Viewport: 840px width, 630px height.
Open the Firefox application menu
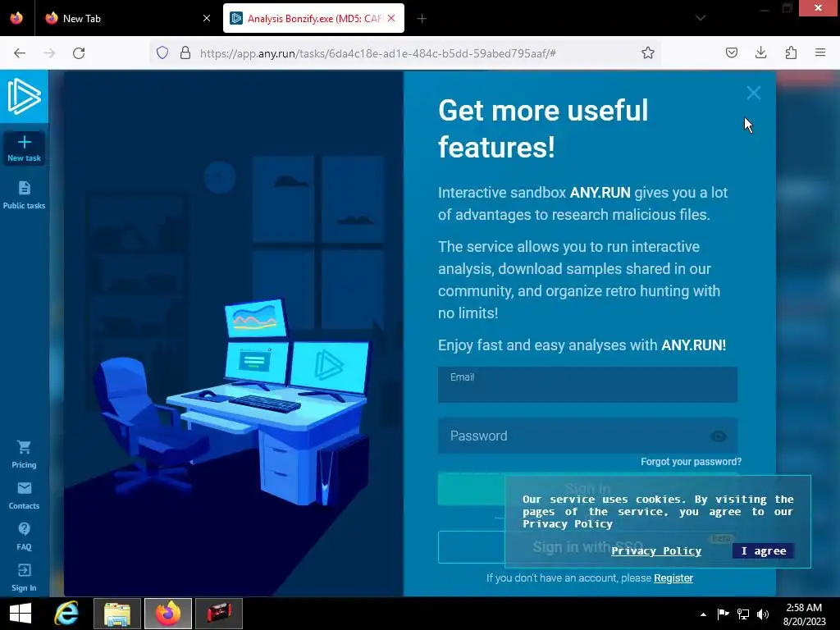click(x=820, y=52)
